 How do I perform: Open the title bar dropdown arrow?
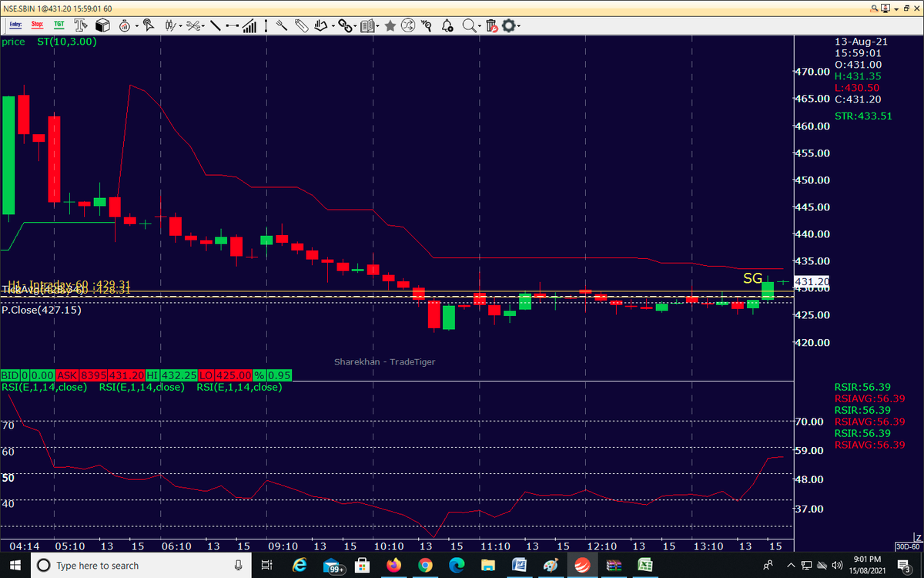[x=898, y=8]
